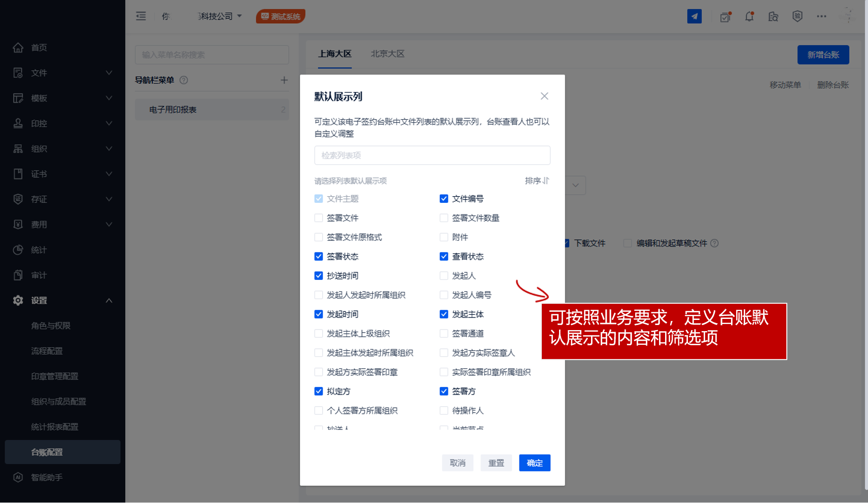Collapse the sidebar with the hamburger icon
This screenshot has height=503, width=868.
141,16
